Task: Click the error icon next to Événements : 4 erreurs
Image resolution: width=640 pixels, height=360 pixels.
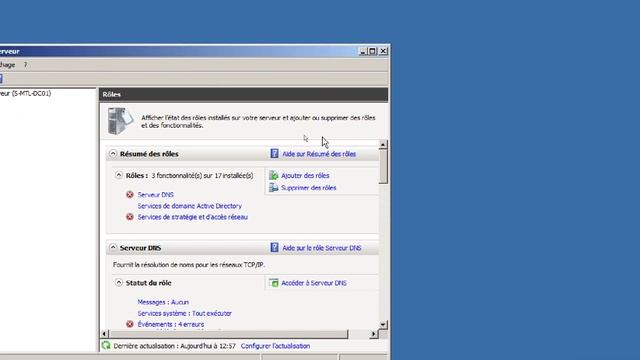Action: [x=130, y=324]
